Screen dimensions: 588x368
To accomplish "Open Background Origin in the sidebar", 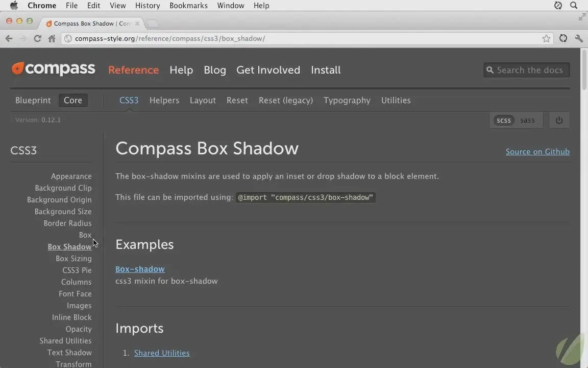I will (59, 200).
